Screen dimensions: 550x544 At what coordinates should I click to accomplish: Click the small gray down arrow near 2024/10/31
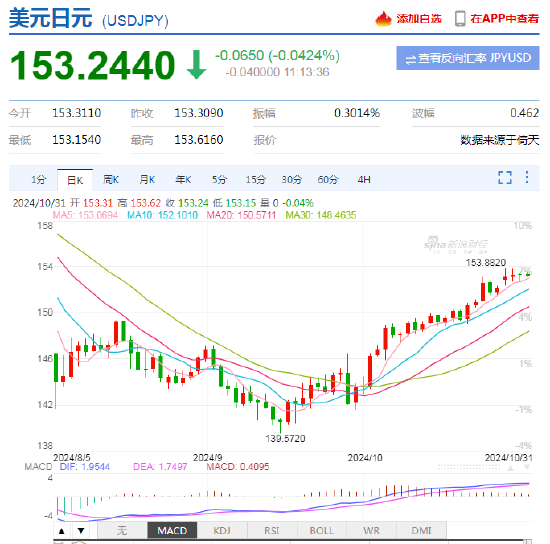coord(526,468)
